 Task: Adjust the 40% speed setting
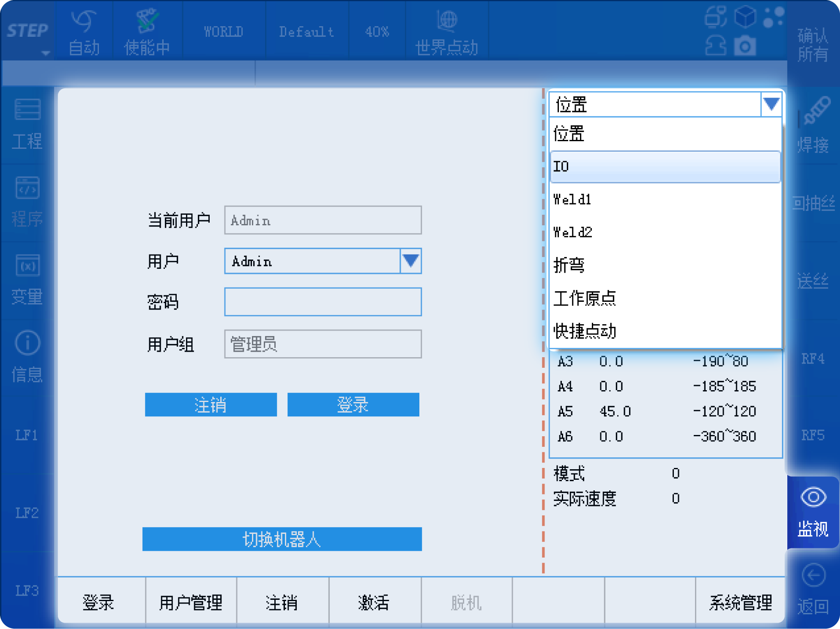(377, 32)
